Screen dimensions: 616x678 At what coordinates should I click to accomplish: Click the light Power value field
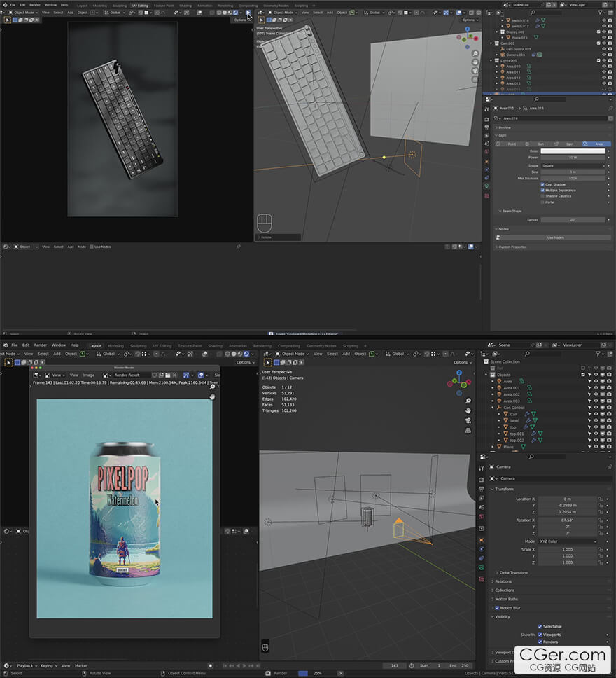coord(573,158)
